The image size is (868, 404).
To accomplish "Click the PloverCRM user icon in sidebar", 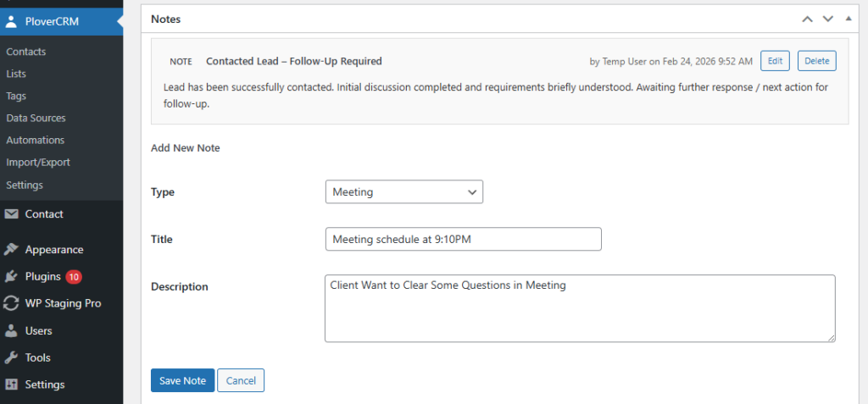I will [11, 21].
